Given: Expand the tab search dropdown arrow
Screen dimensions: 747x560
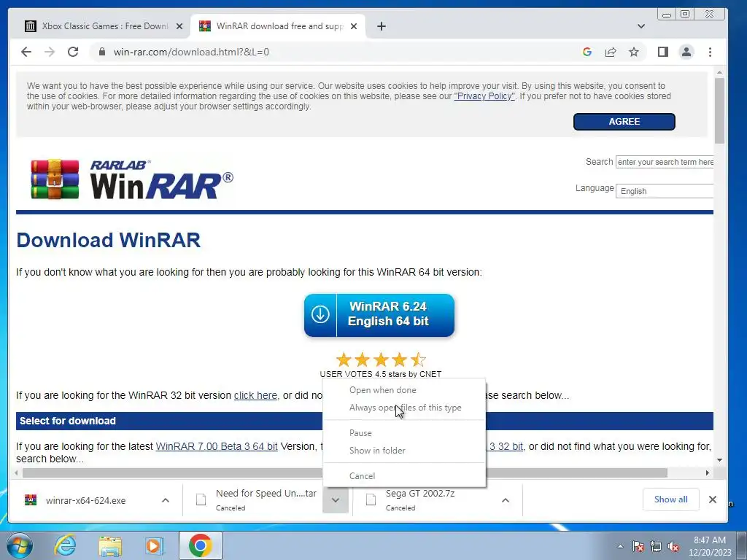Looking at the screenshot, I should pyautogui.click(x=641, y=26).
